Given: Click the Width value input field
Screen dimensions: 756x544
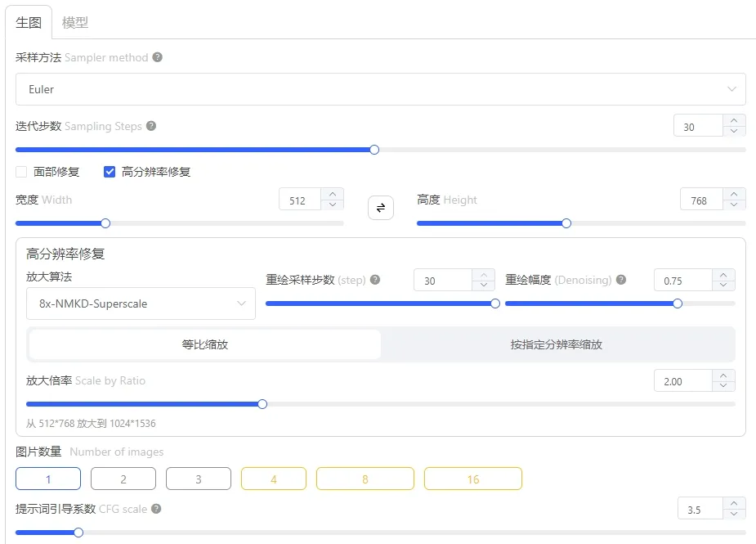Looking at the screenshot, I should click(x=300, y=200).
